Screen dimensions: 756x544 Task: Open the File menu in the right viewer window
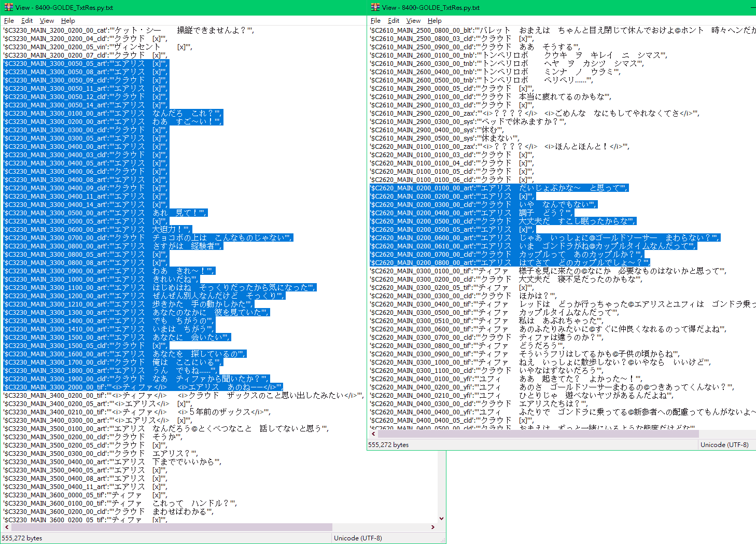(375, 21)
